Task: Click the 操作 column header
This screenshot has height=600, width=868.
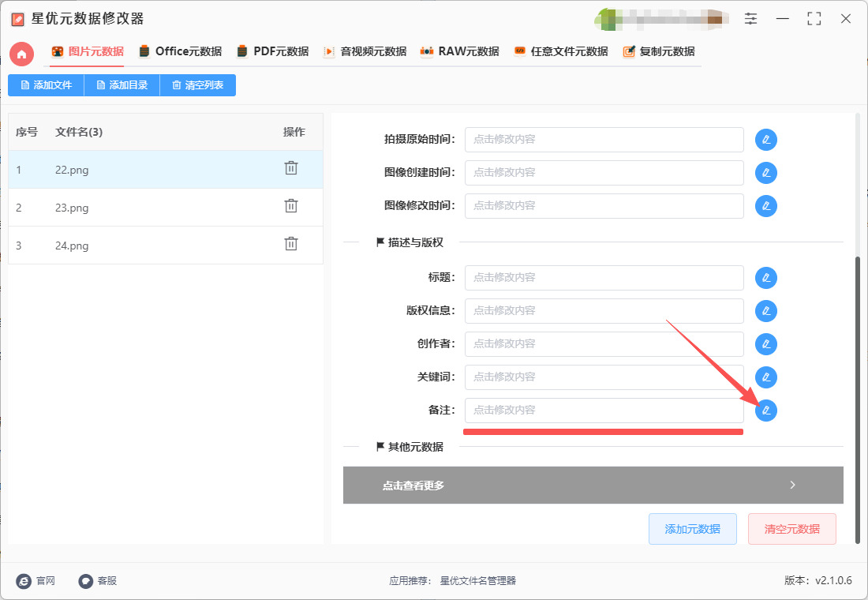Action: click(294, 132)
